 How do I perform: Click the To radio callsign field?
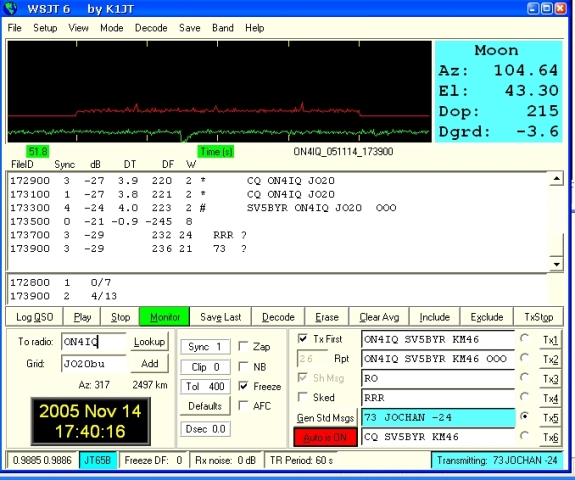point(94,342)
